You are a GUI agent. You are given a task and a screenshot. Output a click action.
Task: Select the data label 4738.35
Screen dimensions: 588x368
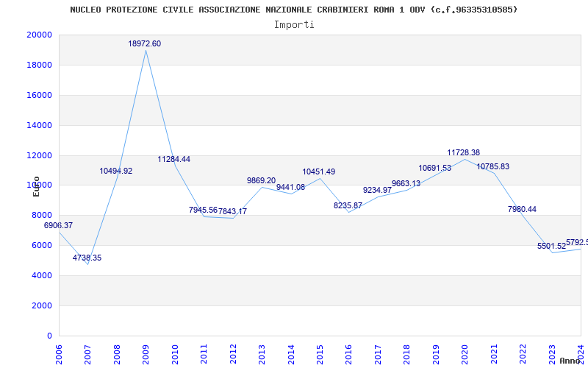[x=87, y=258]
